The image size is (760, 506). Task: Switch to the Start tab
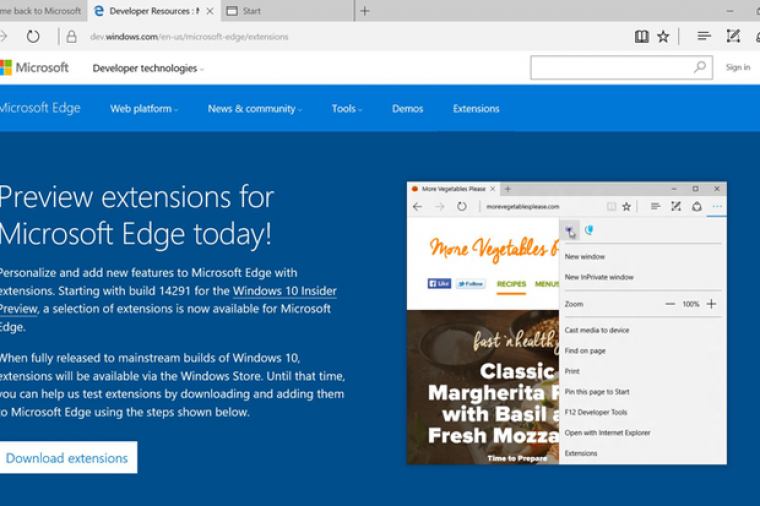[288, 11]
